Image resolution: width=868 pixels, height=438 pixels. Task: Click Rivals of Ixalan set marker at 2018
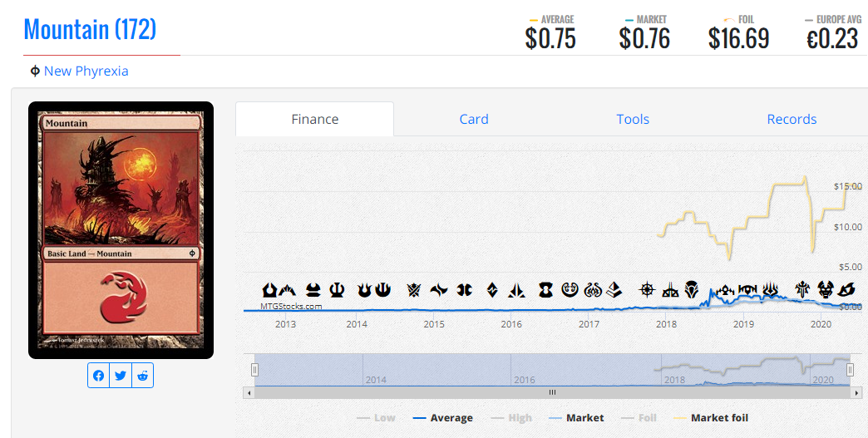670,289
